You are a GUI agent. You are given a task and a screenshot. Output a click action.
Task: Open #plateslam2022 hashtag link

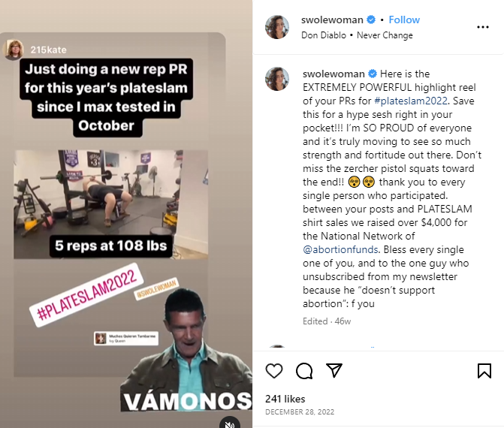coord(411,101)
